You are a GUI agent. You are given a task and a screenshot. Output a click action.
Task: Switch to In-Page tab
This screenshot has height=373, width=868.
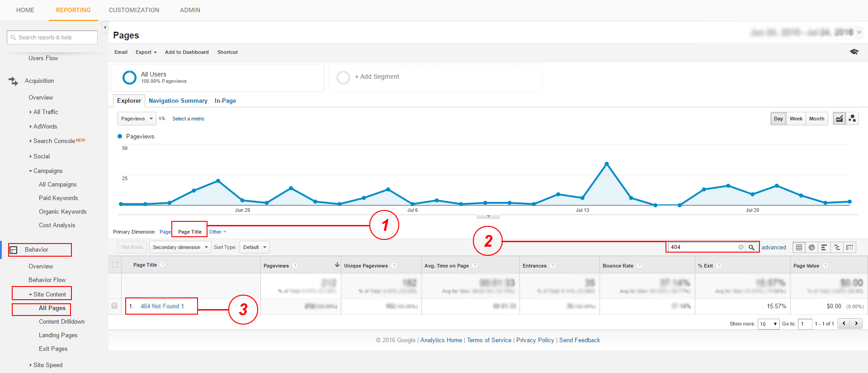pyautogui.click(x=225, y=100)
